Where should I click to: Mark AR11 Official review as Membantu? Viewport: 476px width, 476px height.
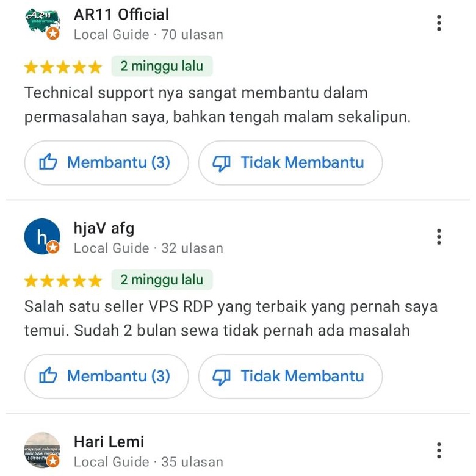pos(106,163)
